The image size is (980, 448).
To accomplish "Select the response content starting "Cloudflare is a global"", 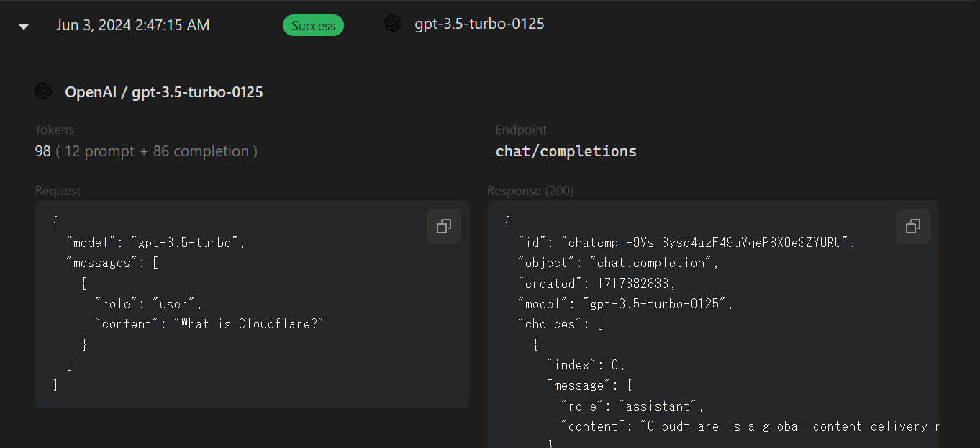I will pyautogui.click(x=750, y=426).
